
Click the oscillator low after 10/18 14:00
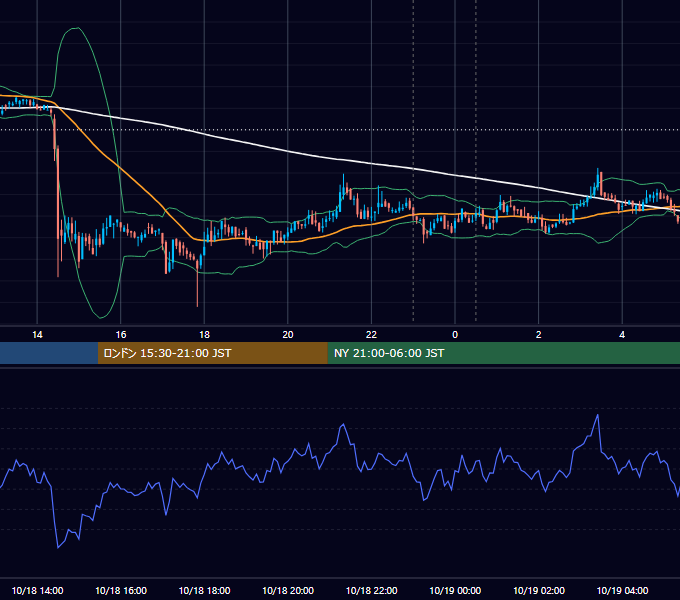[x=58, y=547]
